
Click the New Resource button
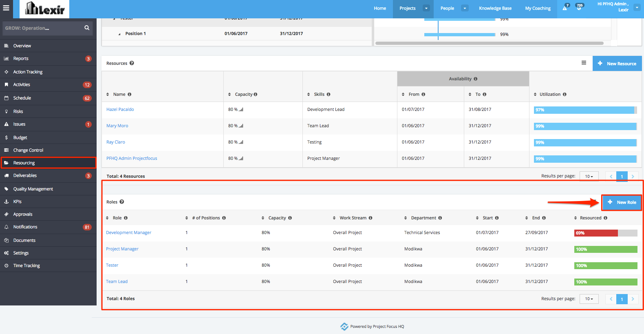point(617,64)
